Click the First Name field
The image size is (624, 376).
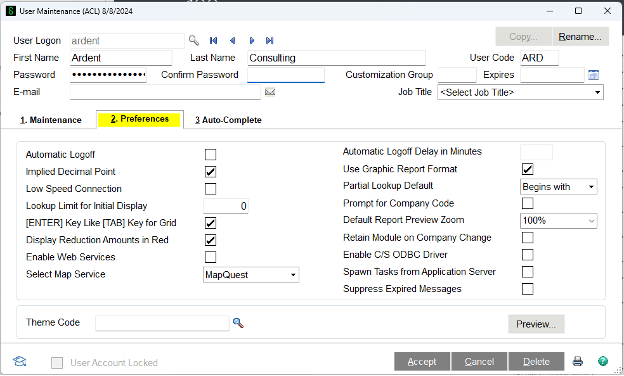(x=121, y=58)
